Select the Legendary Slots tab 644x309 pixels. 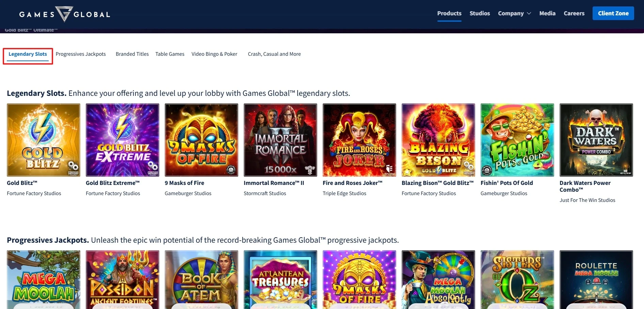(x=28, y=54)
